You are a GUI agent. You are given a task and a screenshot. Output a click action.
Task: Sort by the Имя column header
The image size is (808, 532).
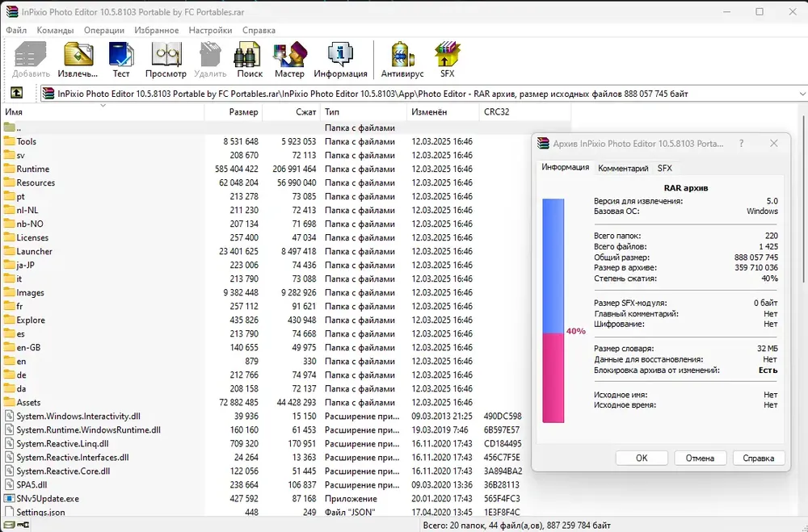tap(103, 111)
